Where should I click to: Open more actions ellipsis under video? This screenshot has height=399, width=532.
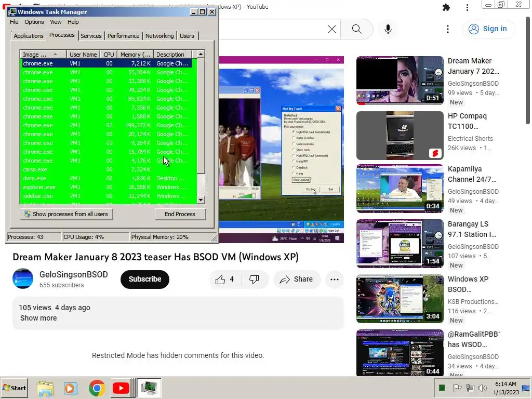335,279
